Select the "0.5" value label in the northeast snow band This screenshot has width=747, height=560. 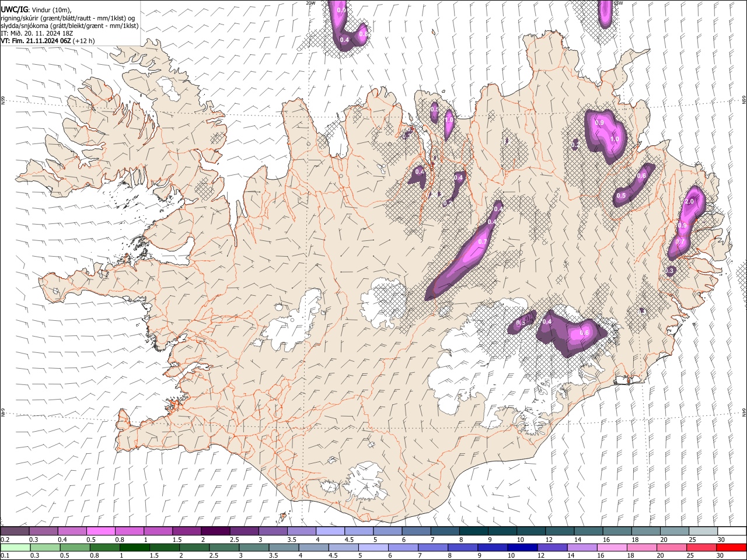click(x=621, y=195)
